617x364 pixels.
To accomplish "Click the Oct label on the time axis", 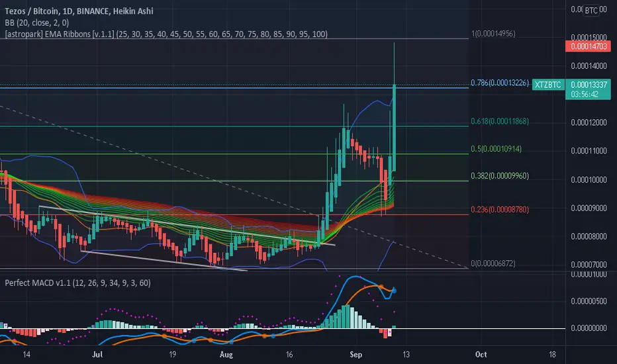I will [x=481, y=355].
